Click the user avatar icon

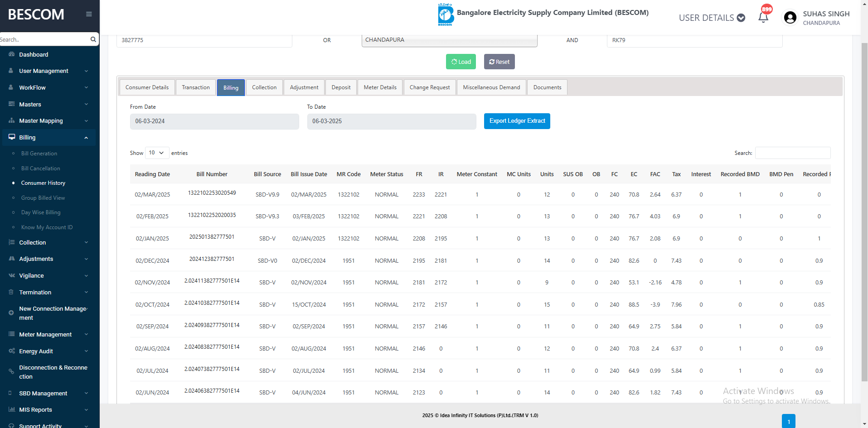point(790,18)
